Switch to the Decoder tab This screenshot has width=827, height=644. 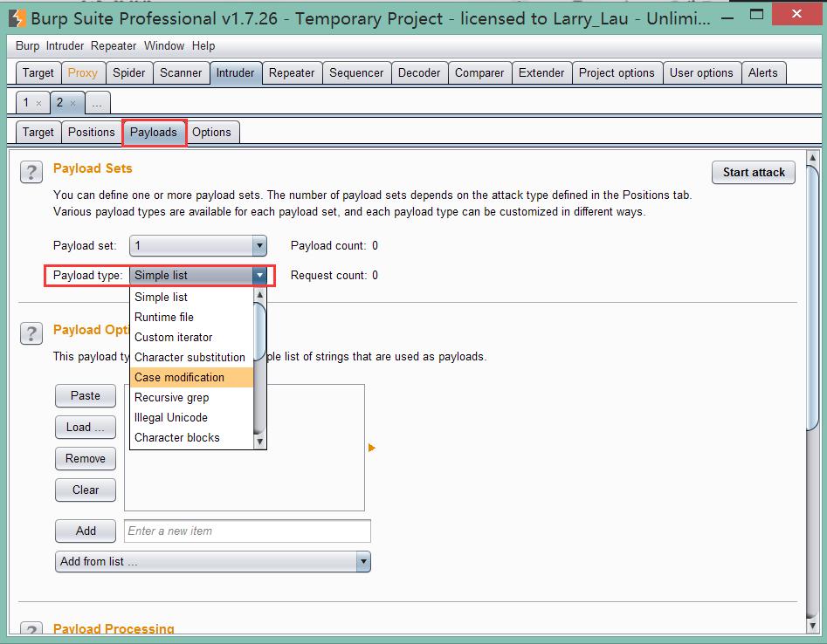click(419, 72)
